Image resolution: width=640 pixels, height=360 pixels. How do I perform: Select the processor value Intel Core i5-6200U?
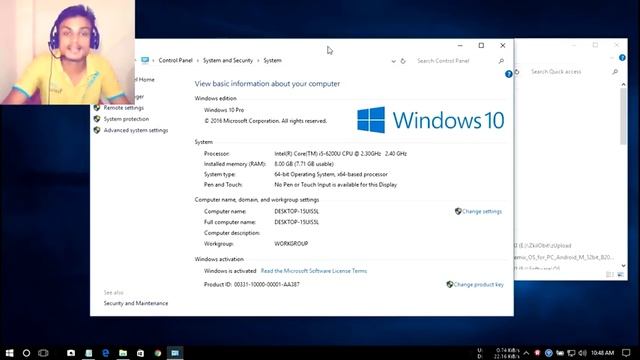tap(340, 154)
